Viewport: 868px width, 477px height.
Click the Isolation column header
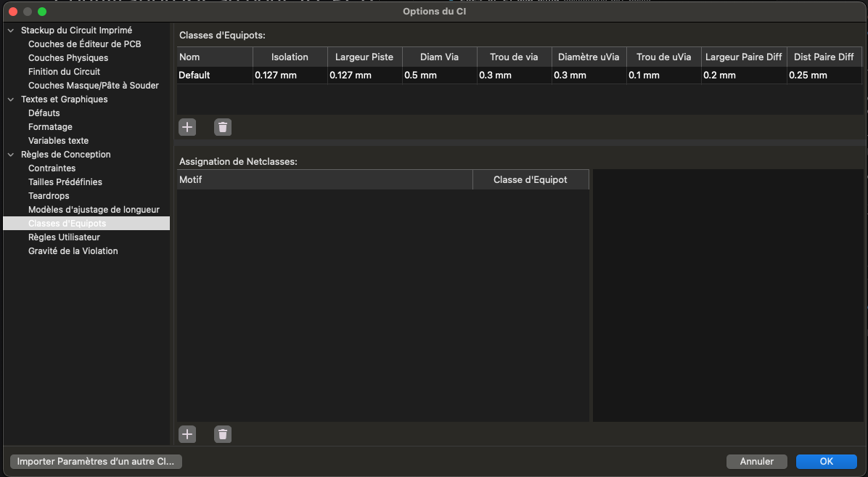[x=290, y=57]
